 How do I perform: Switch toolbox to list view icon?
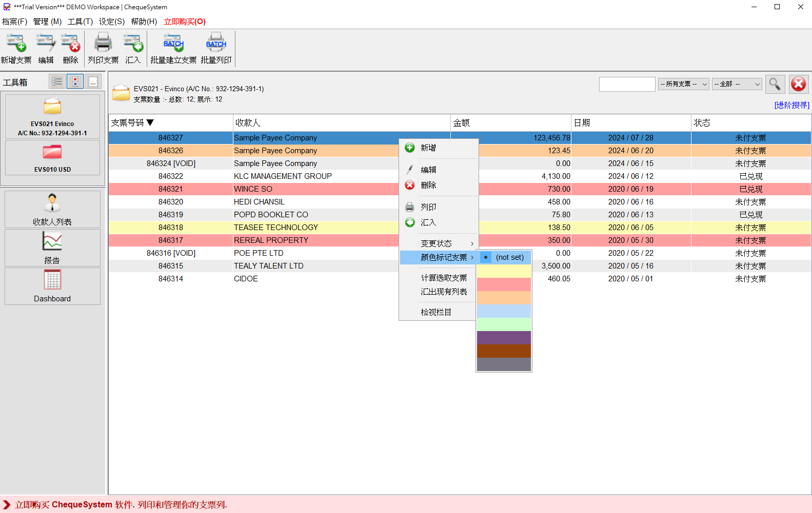click(57, 81)
